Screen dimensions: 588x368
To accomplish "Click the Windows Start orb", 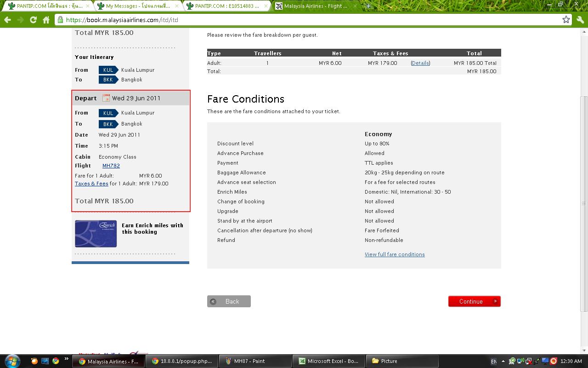I will pyautogui.click(x=11, y=361).
